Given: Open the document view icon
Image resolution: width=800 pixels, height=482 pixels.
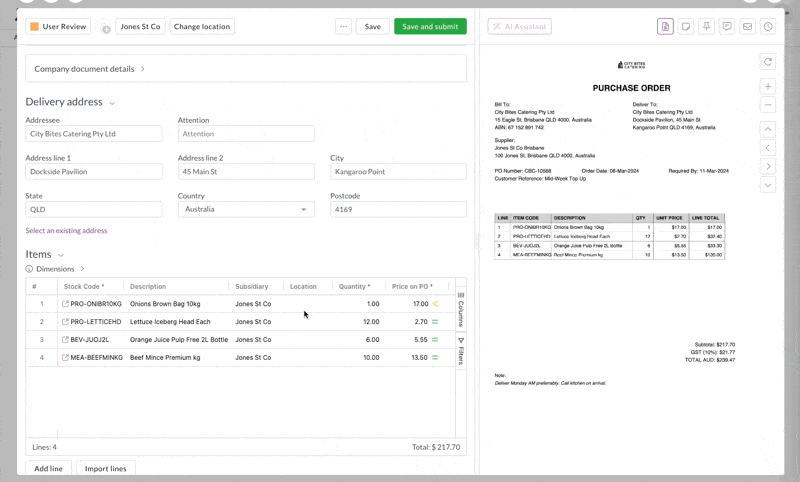Looking at the screenshot, I should click(665, 27).
